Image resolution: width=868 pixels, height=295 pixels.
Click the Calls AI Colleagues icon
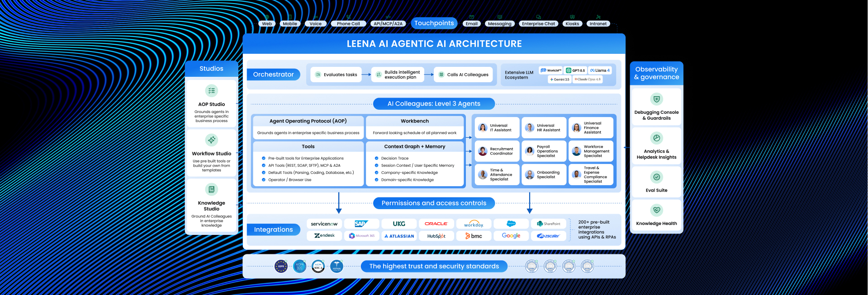pos(441,75)
